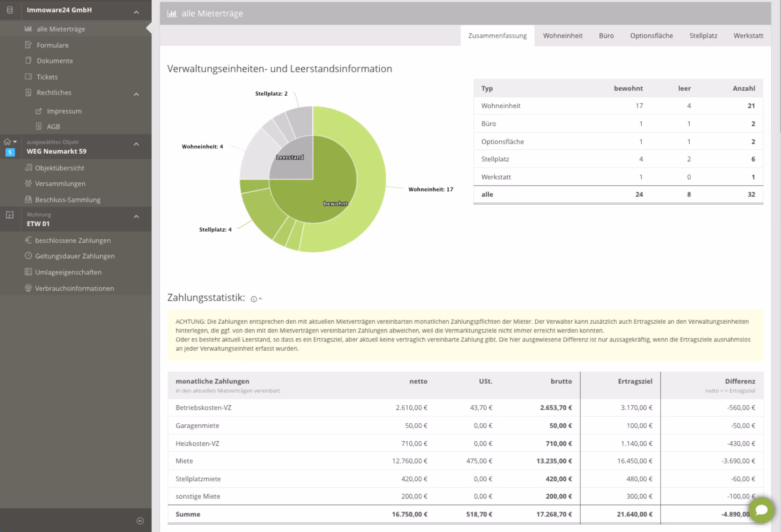Viewport: 781px width, 532px height.
Task: Open Impressum link
Action: point(64,111)
